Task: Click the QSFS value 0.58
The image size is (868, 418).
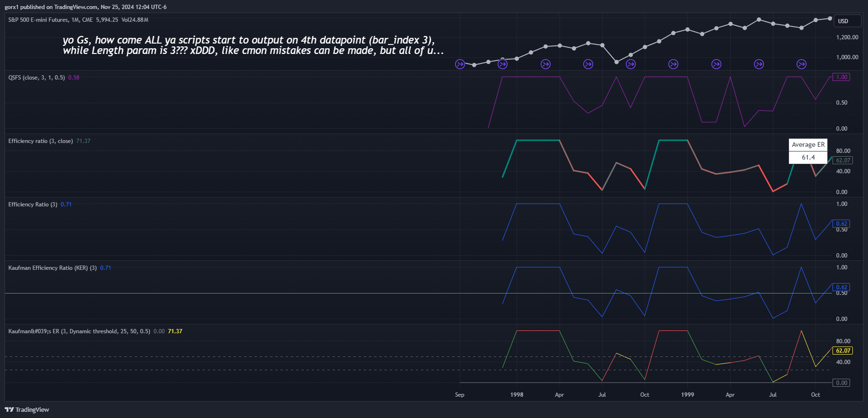Action: pyautogui.click(x=74, y=78)
